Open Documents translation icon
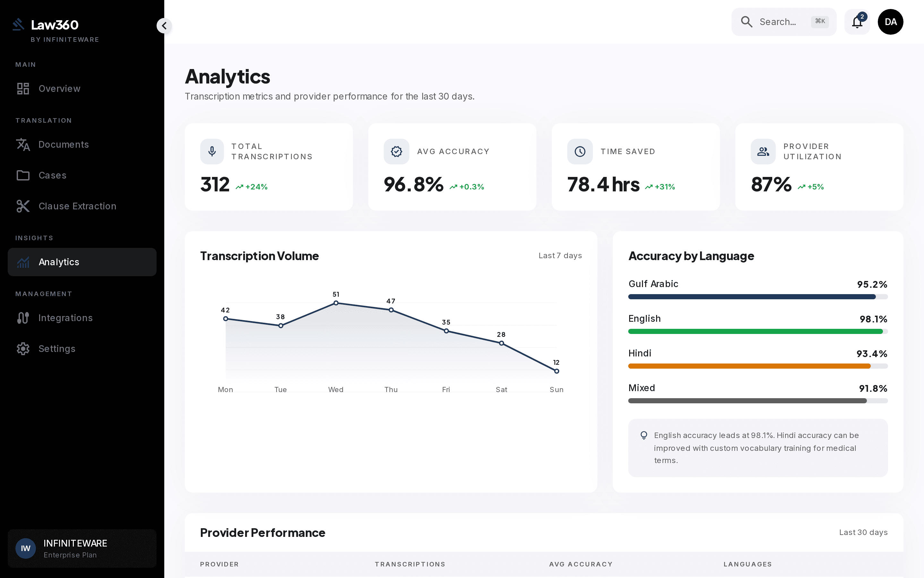Viewport: 924px width, 578px height. pos(23,144)
